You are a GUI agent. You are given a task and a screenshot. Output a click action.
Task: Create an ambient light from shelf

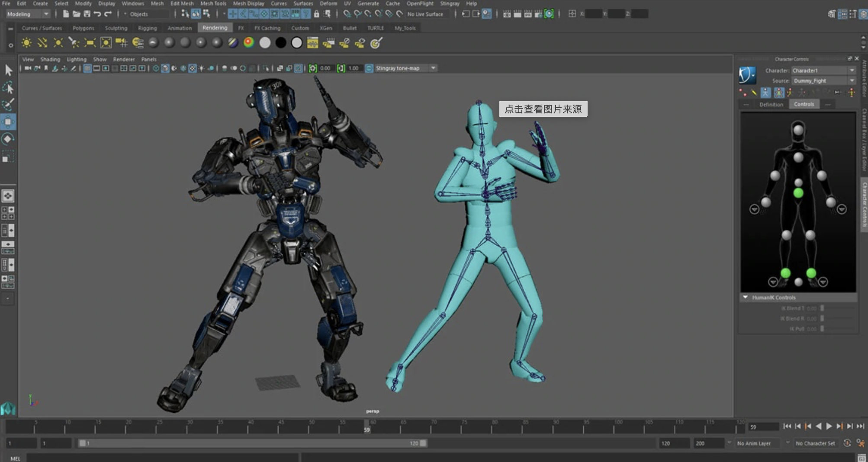coord(26,43)
